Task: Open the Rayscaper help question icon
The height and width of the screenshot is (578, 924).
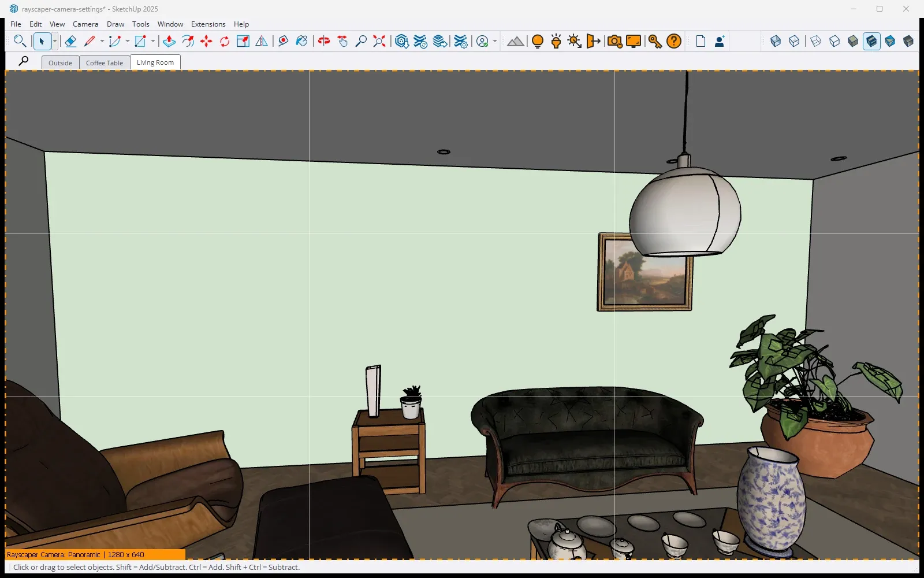Action: [674, 41]
